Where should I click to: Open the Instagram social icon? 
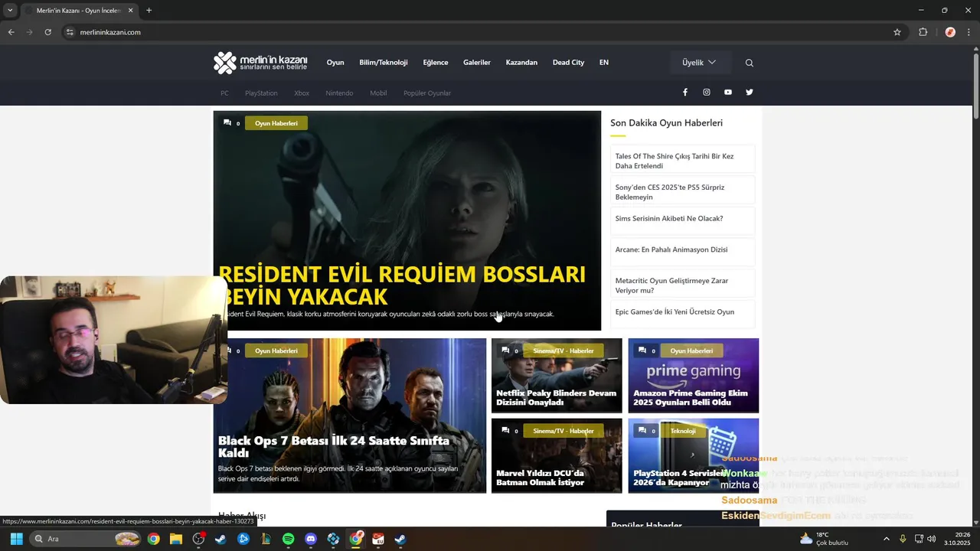707,92
